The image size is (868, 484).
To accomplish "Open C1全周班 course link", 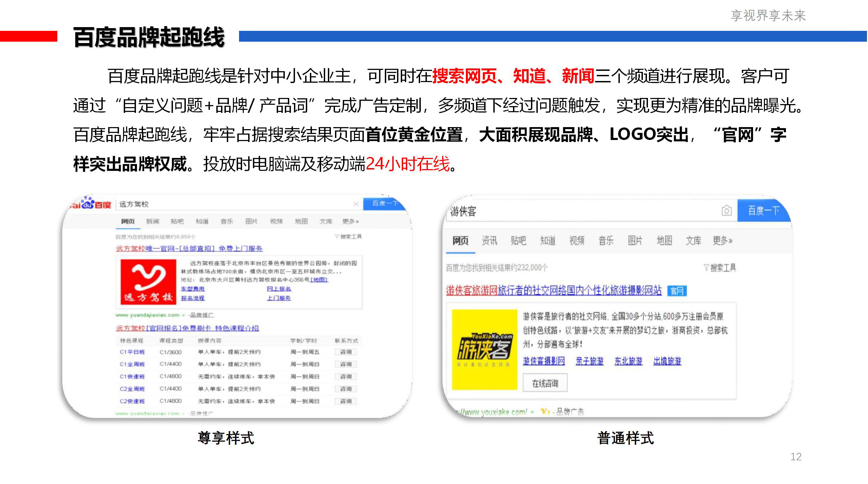I will (x=132, y=364).
